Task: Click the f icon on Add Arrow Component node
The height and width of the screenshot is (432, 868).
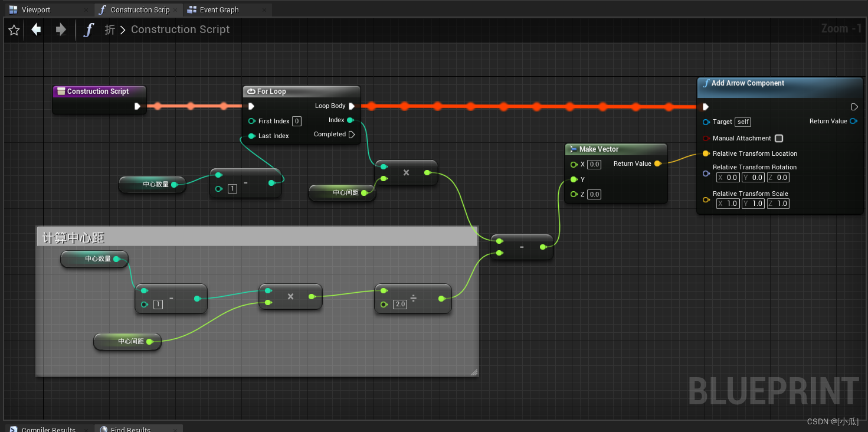Action: 706,83
